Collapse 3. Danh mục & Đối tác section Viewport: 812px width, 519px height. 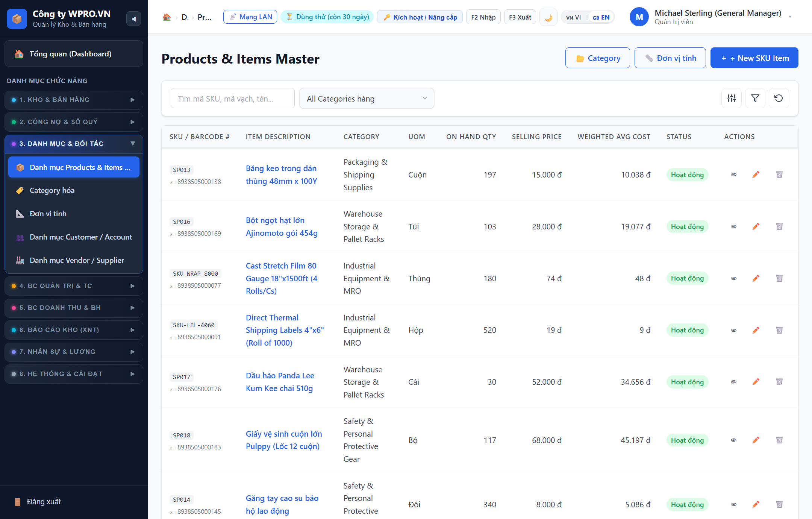coord(74,144)
